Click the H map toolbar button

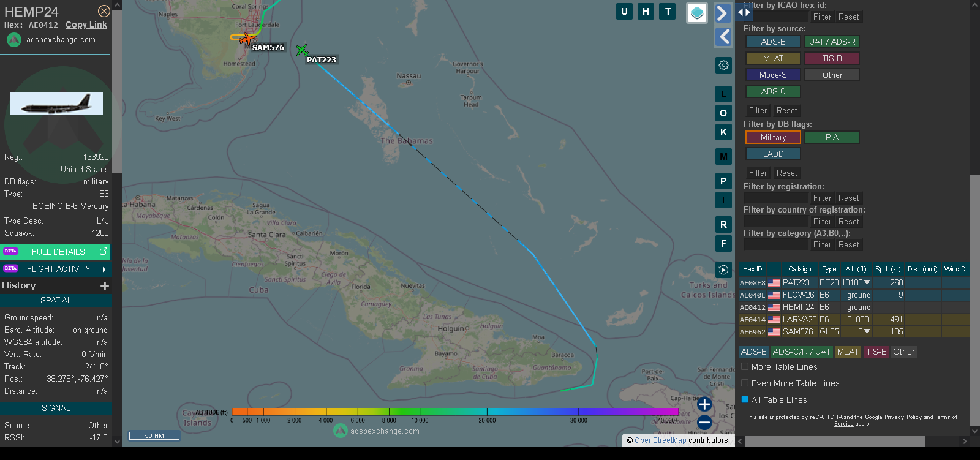click(646, 11)
